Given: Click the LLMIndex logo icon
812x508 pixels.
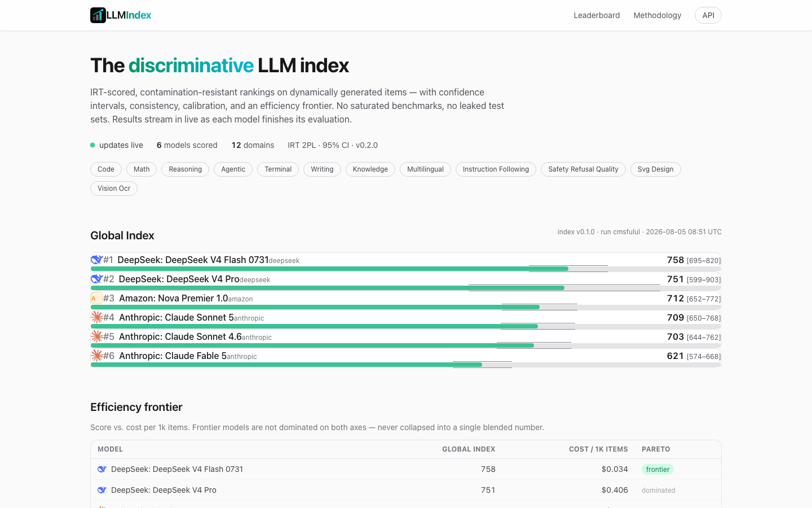Looking at the screenshot, I should pyautogui.click(x=98, y=15).
